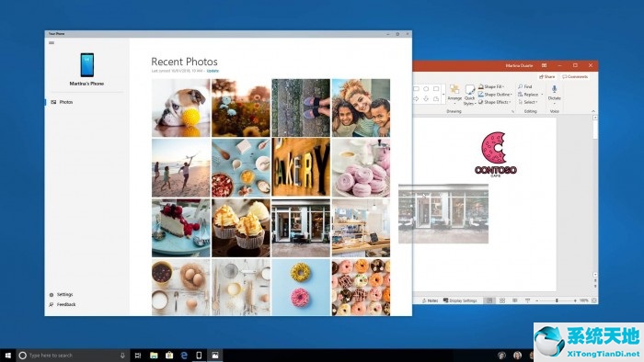Open the many assorted donuts photo

(x=361, y=287)
